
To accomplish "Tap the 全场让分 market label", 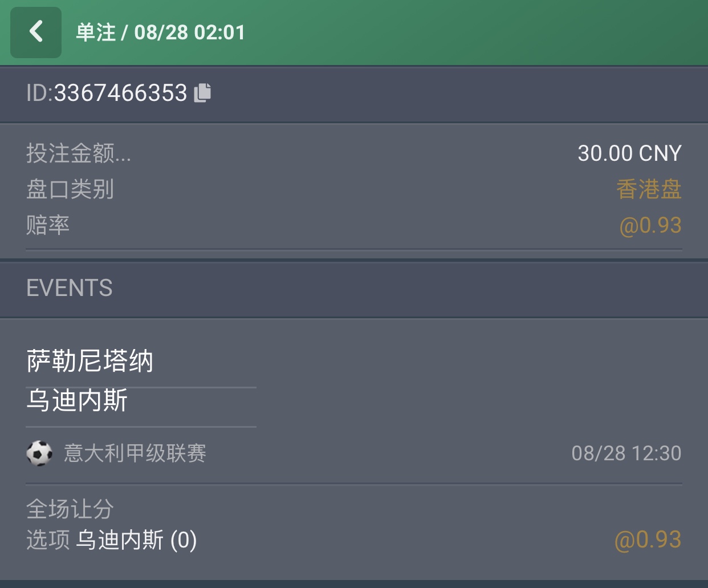I will 70,509.
